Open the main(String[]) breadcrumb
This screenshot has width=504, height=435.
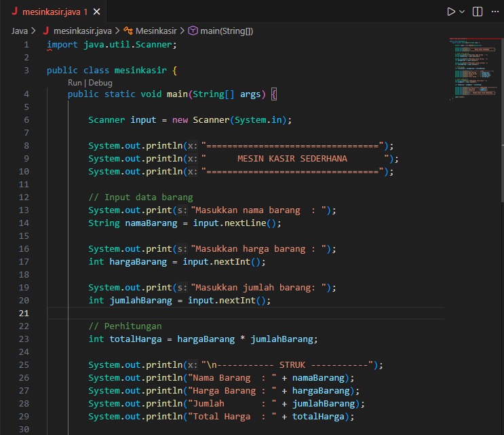[x=227, y=31]
